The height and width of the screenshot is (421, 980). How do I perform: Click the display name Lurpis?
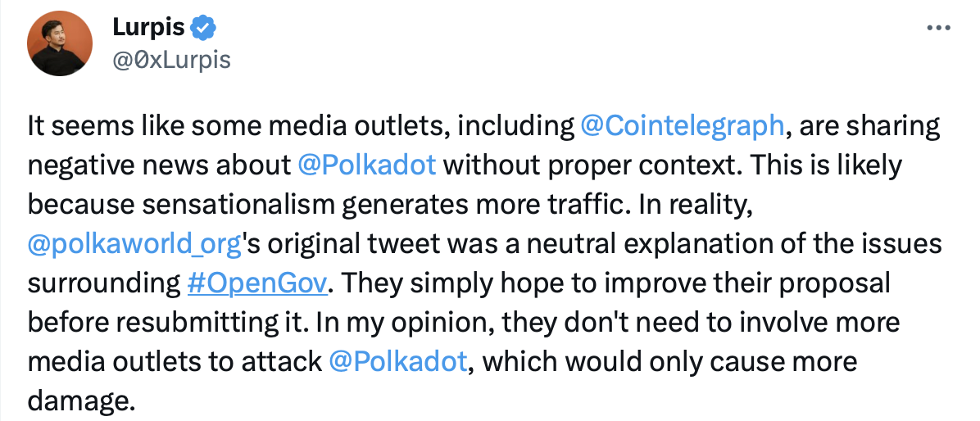pos(148,29)
